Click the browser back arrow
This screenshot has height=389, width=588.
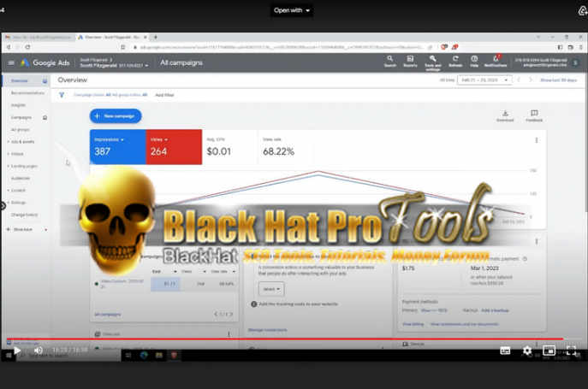coord(9,47)
